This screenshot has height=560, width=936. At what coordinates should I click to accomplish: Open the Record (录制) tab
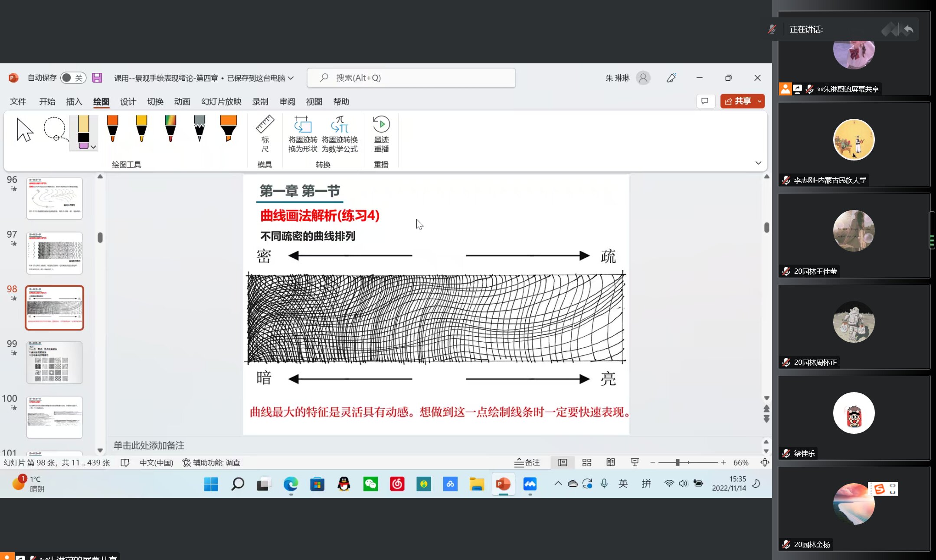[260, 102]
